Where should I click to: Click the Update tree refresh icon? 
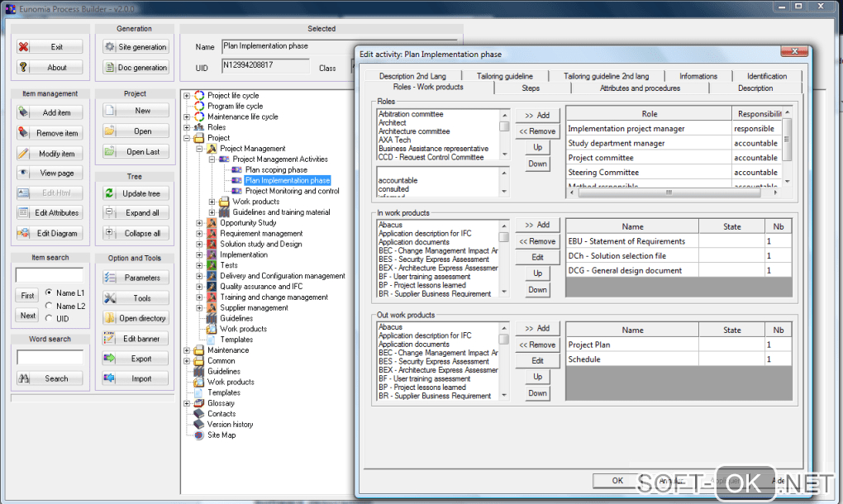point(110,193)
